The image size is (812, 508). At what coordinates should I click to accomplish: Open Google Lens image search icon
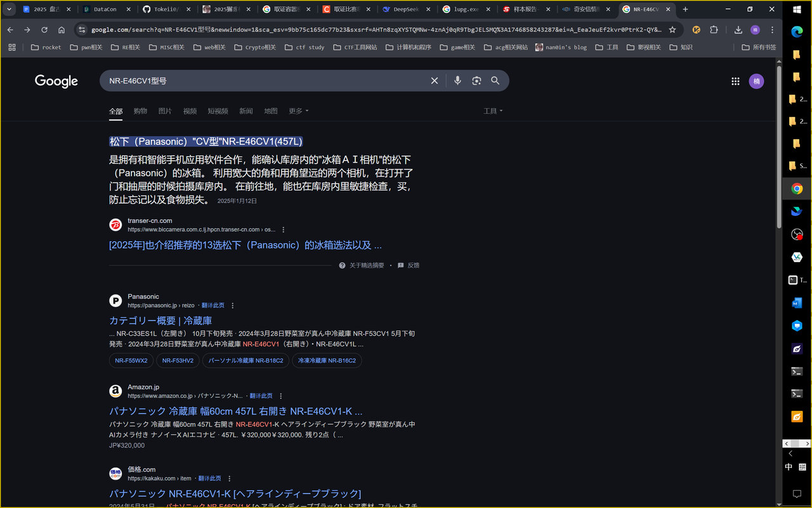tap(476, 81)
